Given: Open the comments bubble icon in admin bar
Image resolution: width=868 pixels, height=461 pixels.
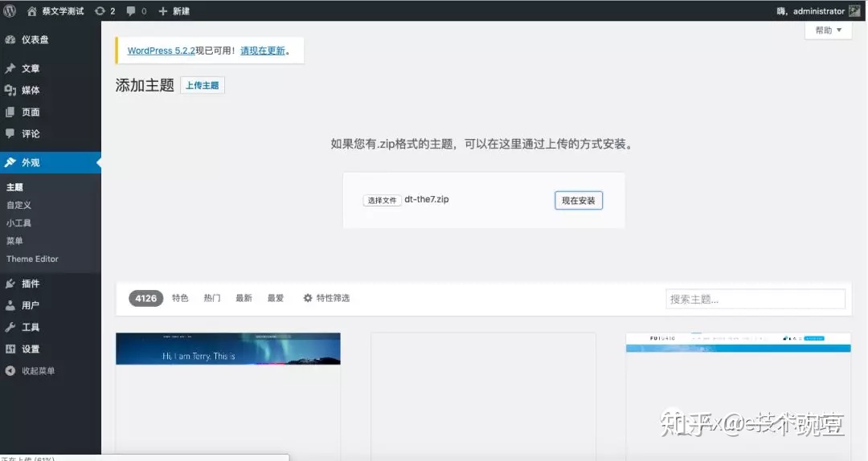Looking at the screenshot, I should click(x=131, y=10).
